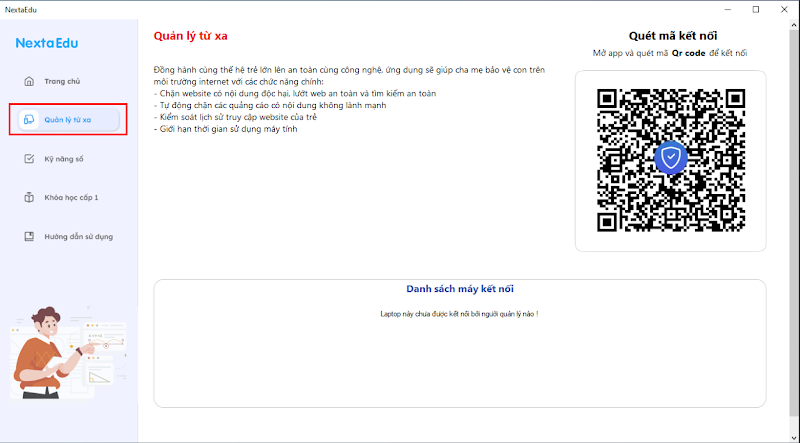Open Hướng dẫn sử dụng section
The height and width of the screenshot is (443, 800).
79,236
